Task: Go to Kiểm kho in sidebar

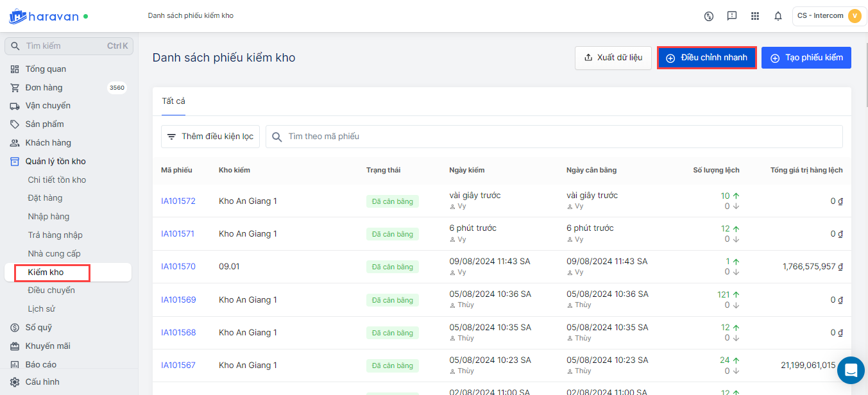Action: click(46, 273)
